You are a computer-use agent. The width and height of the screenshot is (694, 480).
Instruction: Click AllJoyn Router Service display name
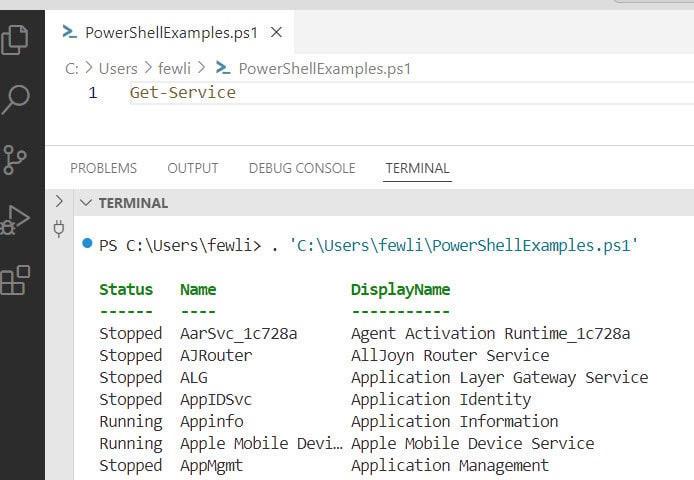[450, 356]
